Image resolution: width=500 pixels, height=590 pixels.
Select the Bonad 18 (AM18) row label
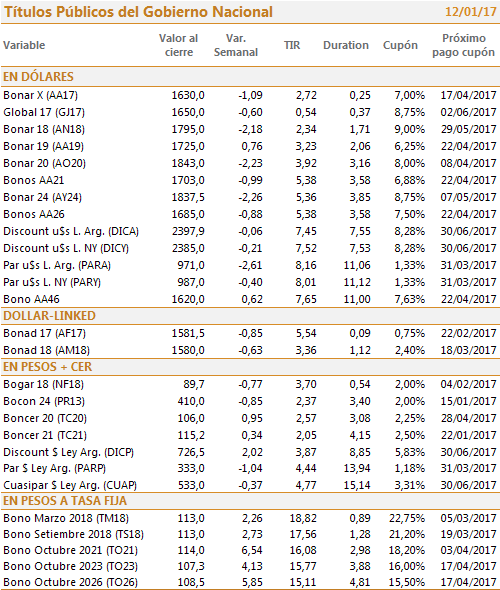click(46, 350)
